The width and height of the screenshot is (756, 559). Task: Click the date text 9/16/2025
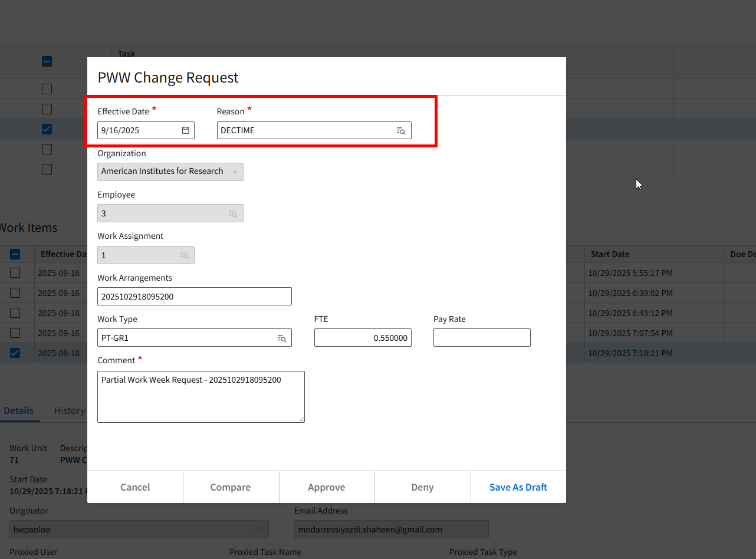point(120,130)
